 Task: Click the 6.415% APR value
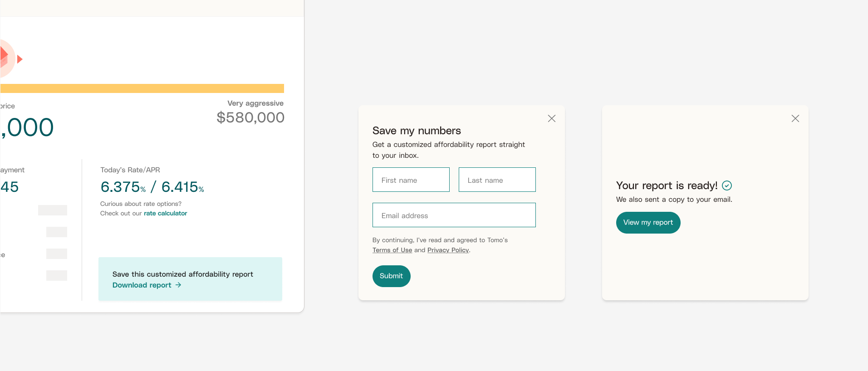(x=183, y=187)
